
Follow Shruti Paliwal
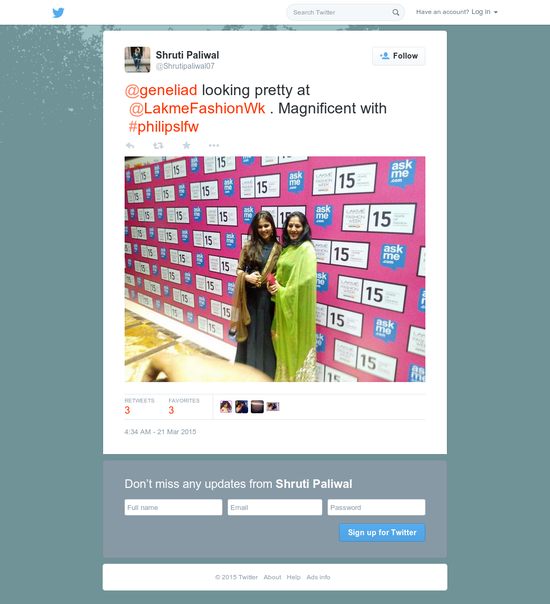click(399, 56)
